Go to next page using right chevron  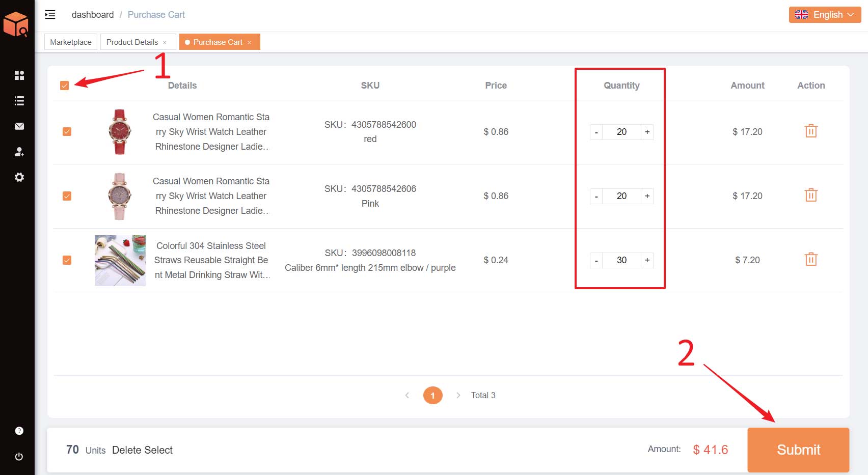458,395
